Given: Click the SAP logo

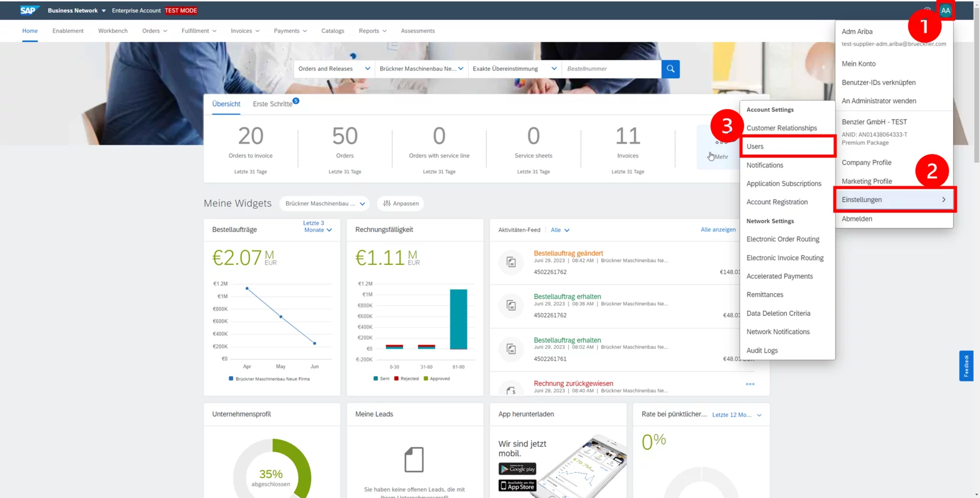Looking at the screenshot, I should [x=28, y=10].
